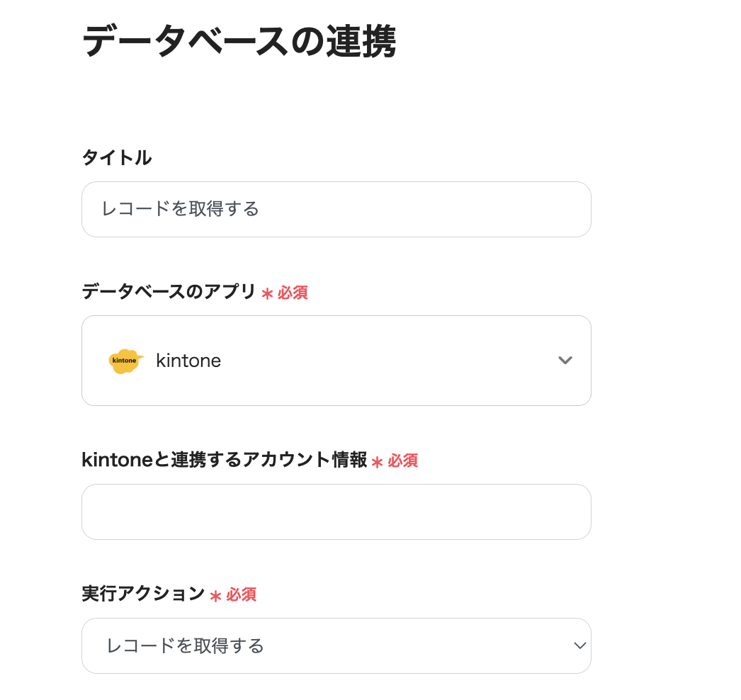Click レコードを取得する option text under 実行アクション

pos(185,645)
